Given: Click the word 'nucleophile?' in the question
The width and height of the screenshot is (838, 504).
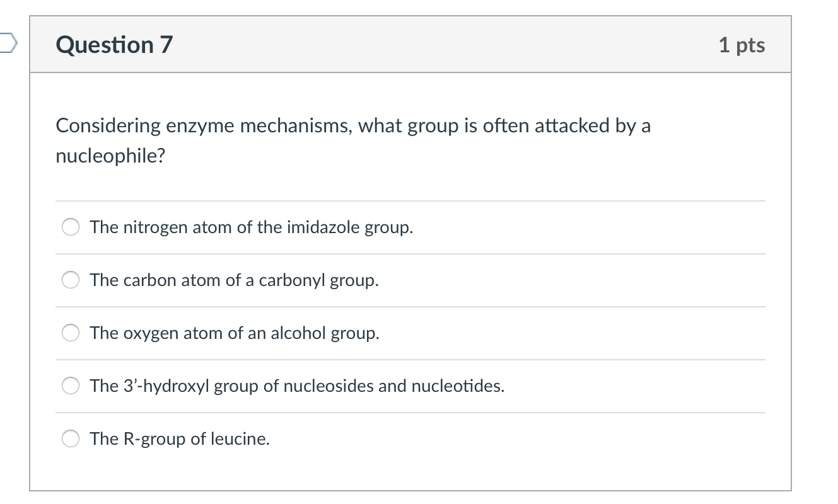Looking at the screenshot, I should pyautogui.click(x=110, y=156).
